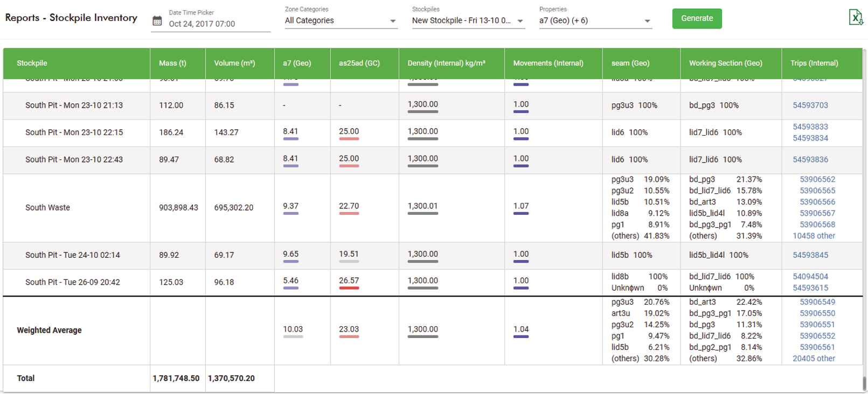Click the total volume 1,370,570.20
The width and height of the screenshot is (868, 394).
click(231, 378)
